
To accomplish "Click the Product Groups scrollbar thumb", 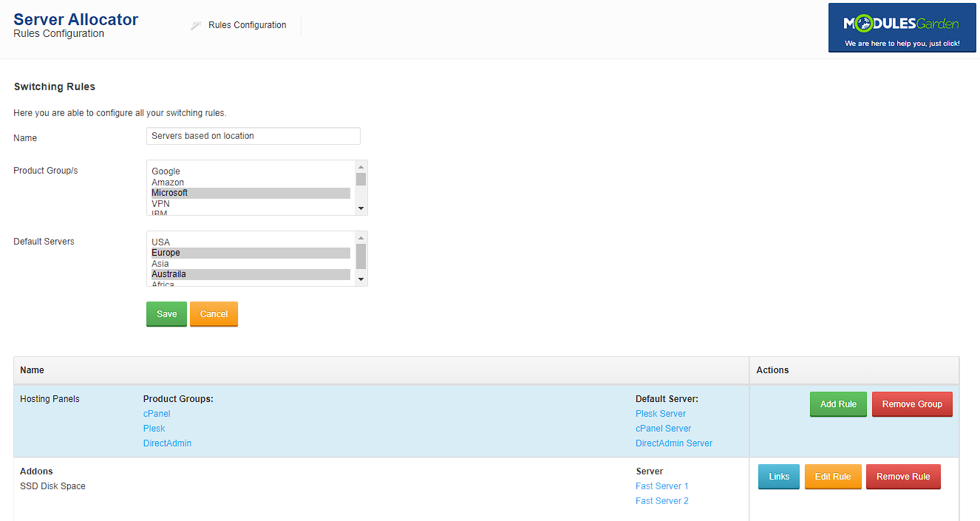I will coord(361,179).
